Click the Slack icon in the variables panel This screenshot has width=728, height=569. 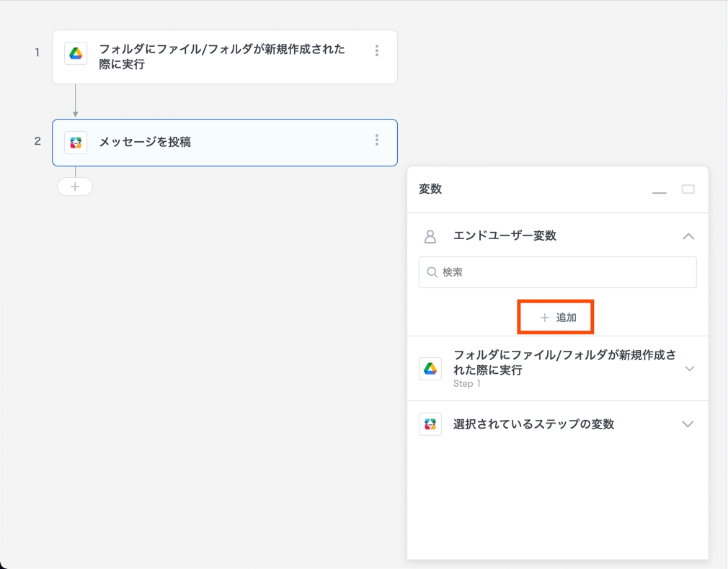(430, 424)
